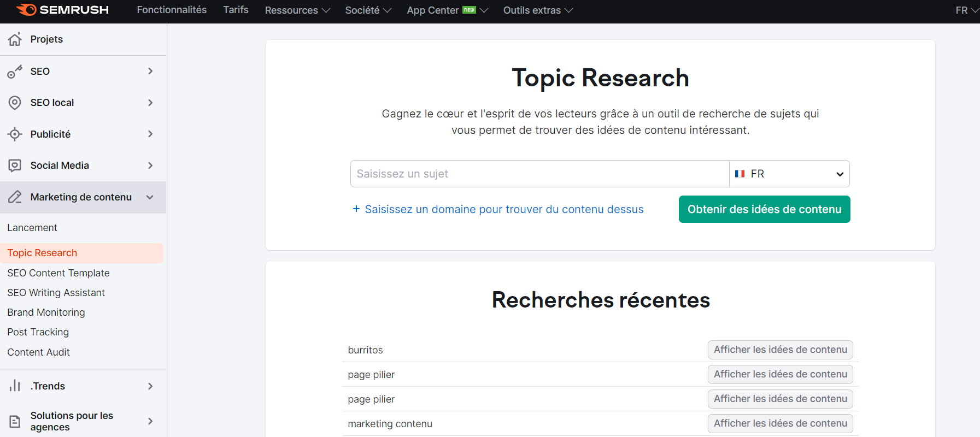The width and height of the screenshot is (980, 437).
Task: Click the Semrush logo
Action: click(62, 10)
